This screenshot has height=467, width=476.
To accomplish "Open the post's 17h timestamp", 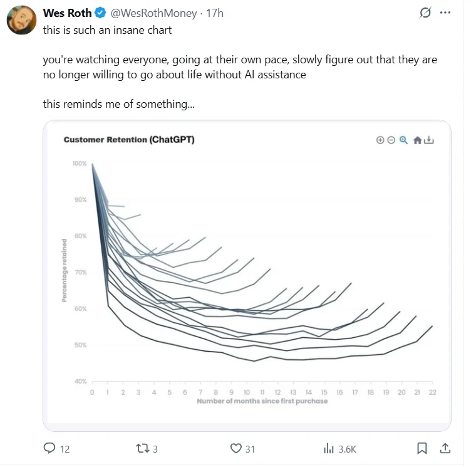I will [215, 13].
